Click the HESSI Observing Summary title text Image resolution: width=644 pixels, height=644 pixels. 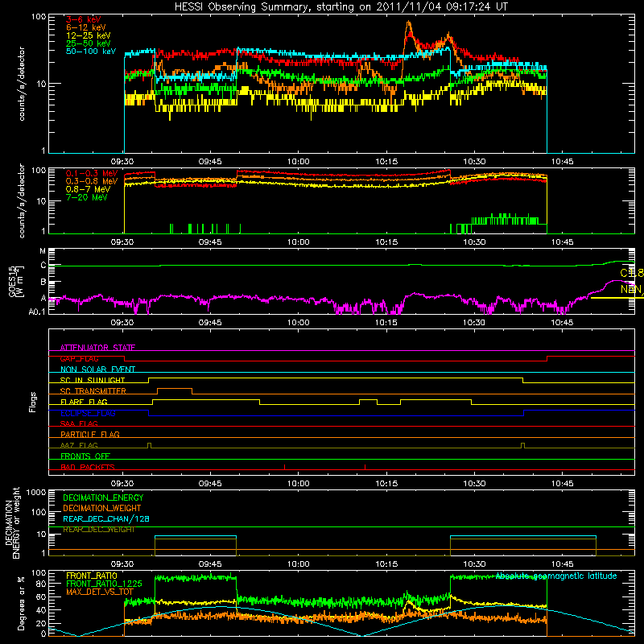coord(341,7)
